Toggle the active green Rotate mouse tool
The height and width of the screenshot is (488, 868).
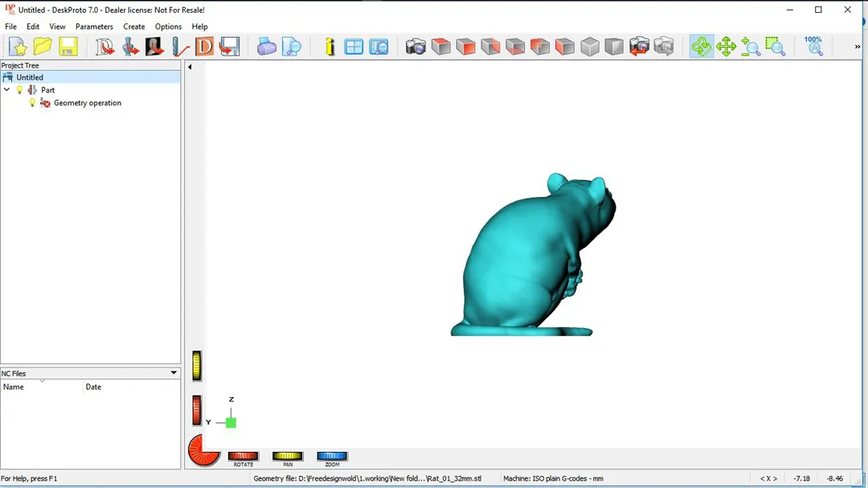click(701, 47)
